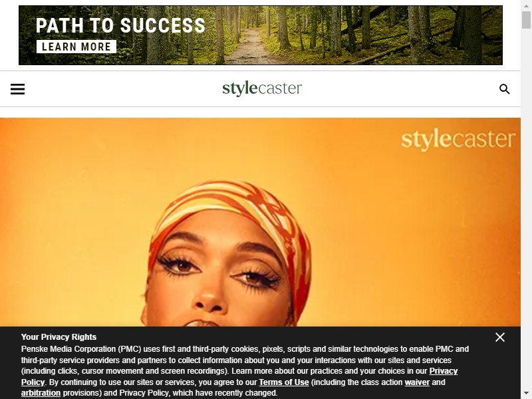Click the Your Privacy Rights heading
Image resolution: width=532 pixels, height=399 pixels.
click(x=59, y=337)
